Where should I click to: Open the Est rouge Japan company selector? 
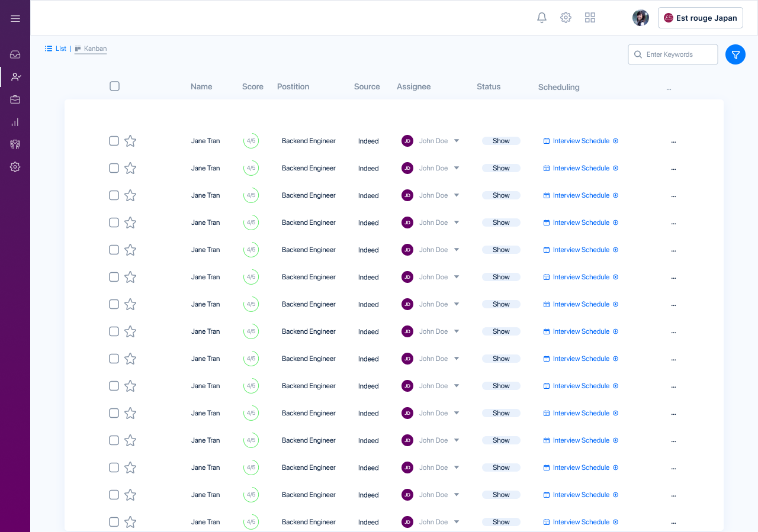tap(701, 18)
